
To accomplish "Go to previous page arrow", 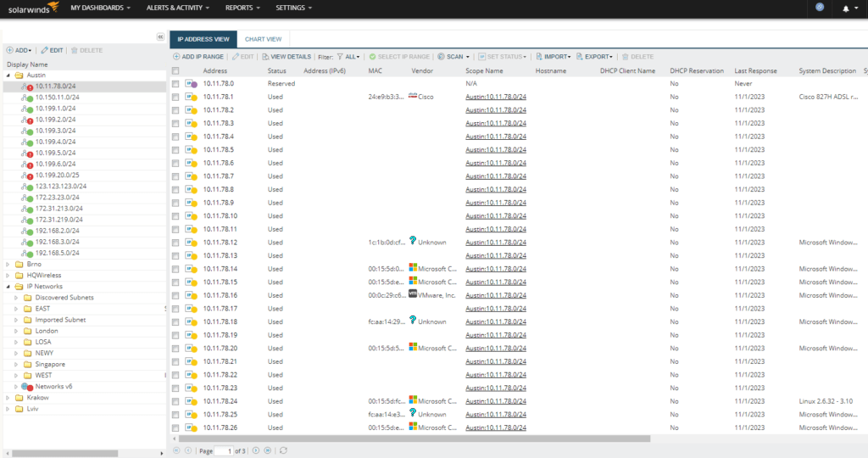I will pos(188,450).
